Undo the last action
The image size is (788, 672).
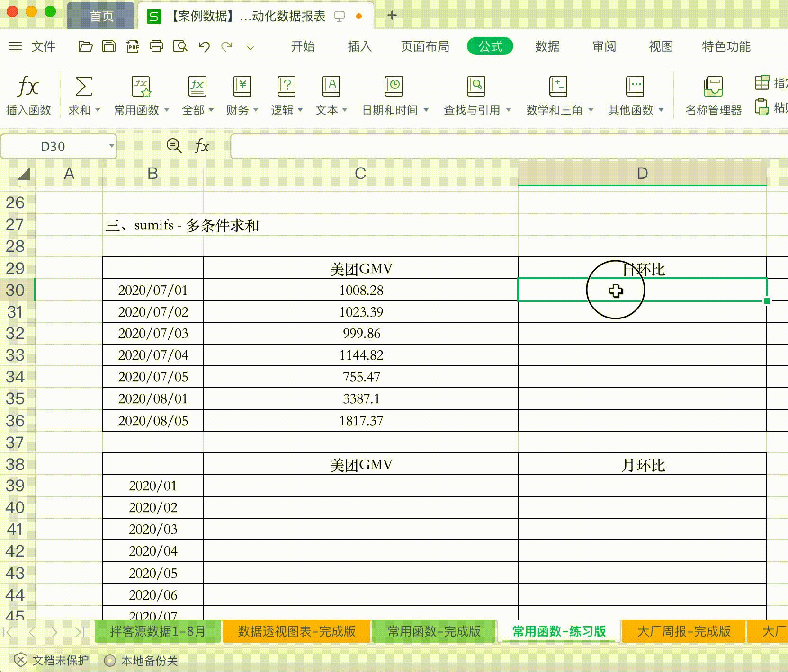pos(204,46)
